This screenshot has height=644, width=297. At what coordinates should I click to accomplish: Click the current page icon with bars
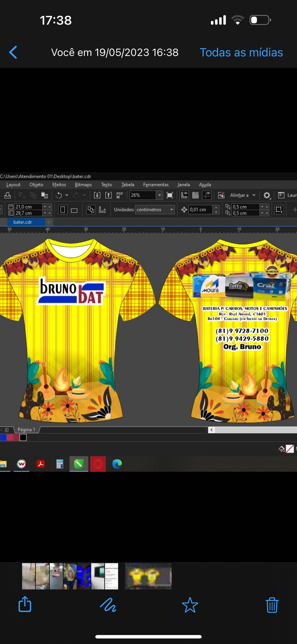click(x=102, y=210)
